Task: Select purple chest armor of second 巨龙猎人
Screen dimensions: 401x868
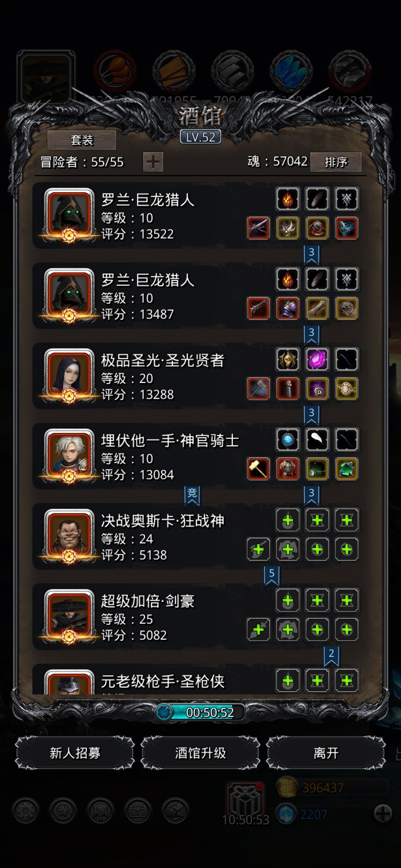Action: click(288, 308)
